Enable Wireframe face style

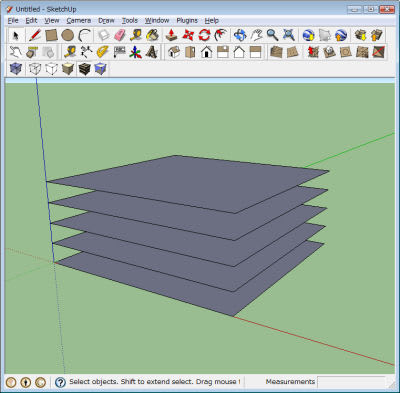point(35,69)
